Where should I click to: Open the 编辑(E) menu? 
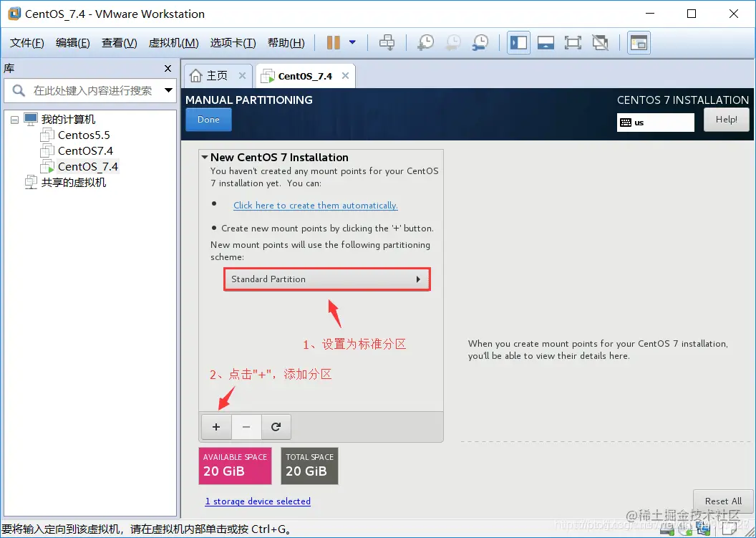(x=73, y=43)
